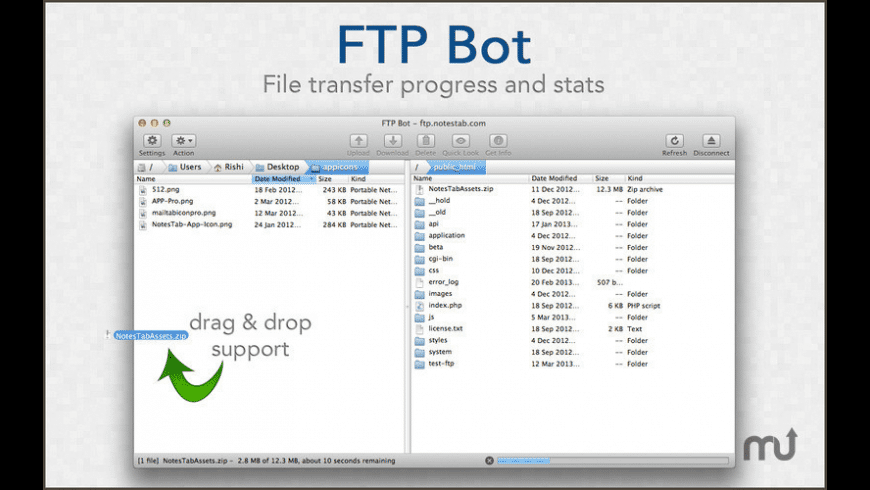Image resolution: width=870 pixels, height=490 pixels.
Task: Cancel the transfer with the X icon
Action: pyautogui.click(x=489, y=461)
